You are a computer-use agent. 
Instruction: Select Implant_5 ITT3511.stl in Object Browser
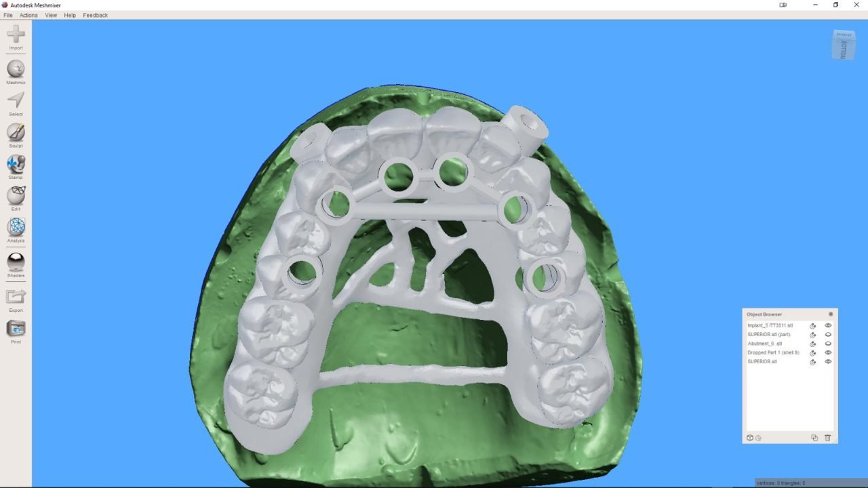(770, 325)
